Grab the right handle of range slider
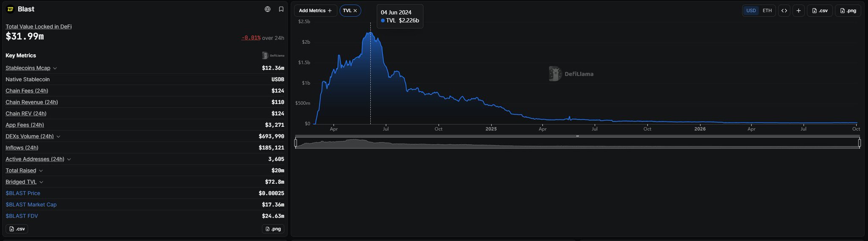Screen dimensions: 868x241 pos(860,143)
